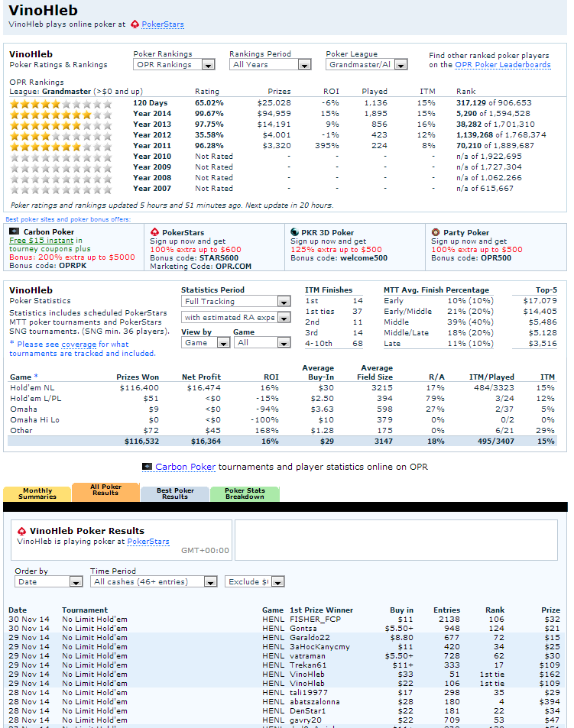
Task: Open the Rankings Period All Years dropdown
Action: pos(271,64)
